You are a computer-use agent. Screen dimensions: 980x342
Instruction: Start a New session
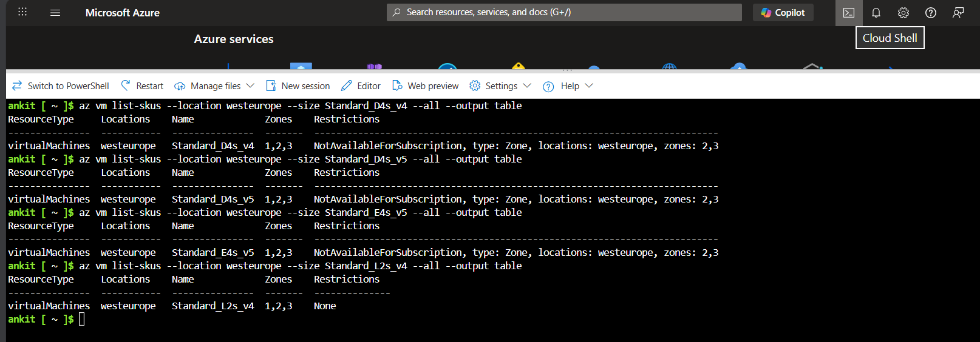tap(298, 86)
